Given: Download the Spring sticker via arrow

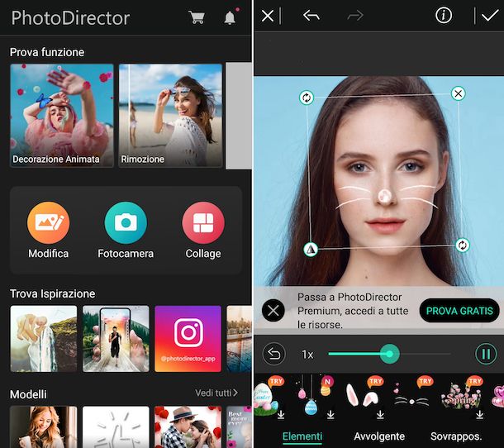Looking at the screenshot, I should [479, 415].
